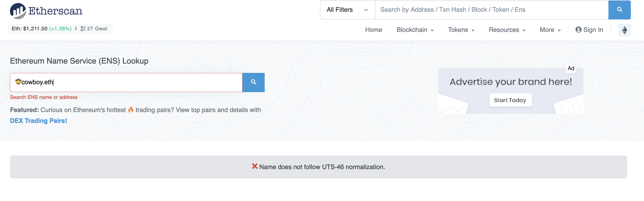
Task: Click the top search bar magnifier icon
Action: [619, 10]
